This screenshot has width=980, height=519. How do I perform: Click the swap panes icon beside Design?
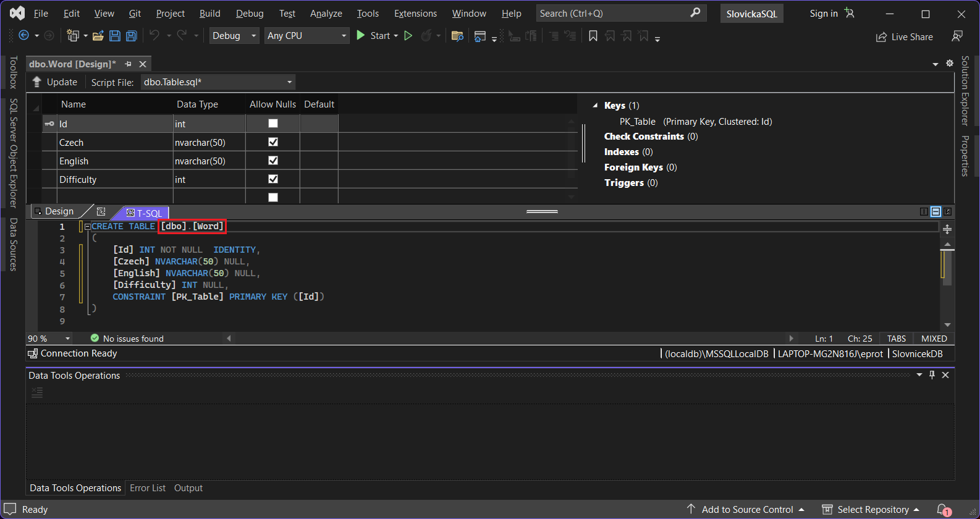[101, 211]
